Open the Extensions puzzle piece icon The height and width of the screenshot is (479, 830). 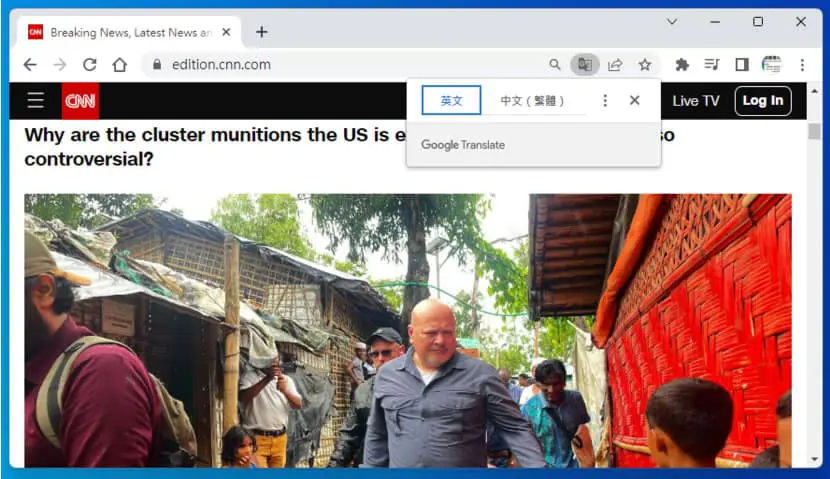(x=682, y=65)
